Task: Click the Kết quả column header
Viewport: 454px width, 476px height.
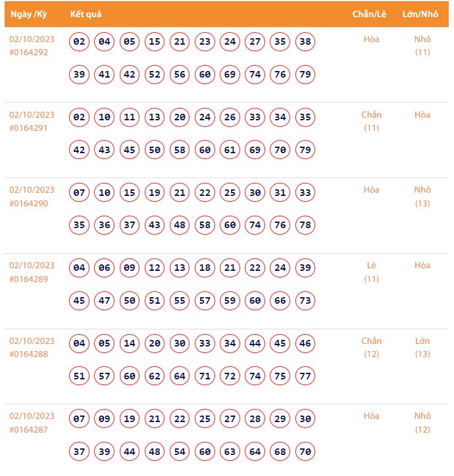Action: pyautogui.click(x=86, y=14)
